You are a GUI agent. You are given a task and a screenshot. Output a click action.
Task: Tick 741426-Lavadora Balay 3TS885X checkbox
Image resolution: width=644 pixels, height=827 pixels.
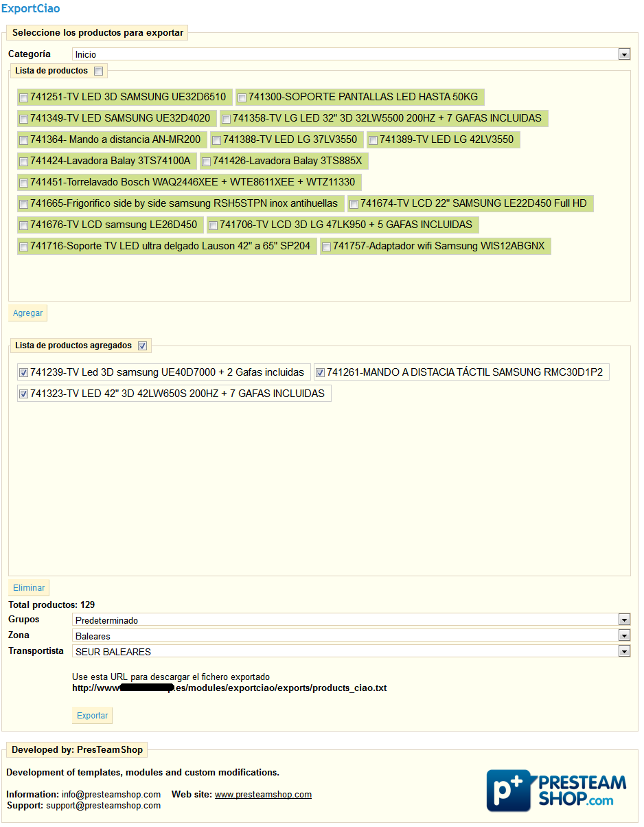pos(206,161)
